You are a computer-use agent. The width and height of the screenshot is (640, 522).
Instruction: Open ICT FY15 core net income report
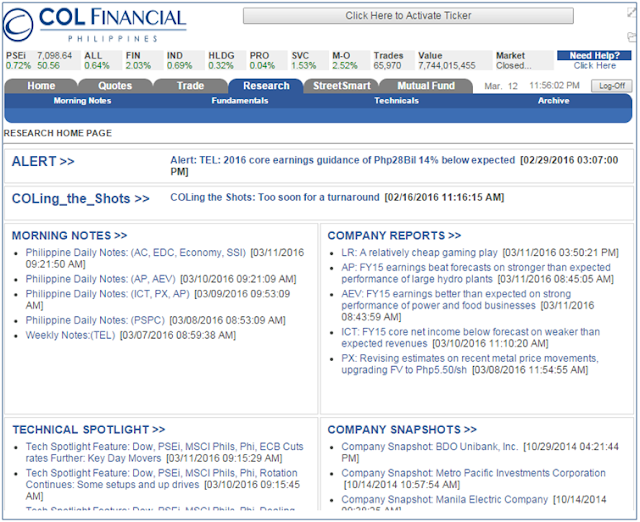pyautogui.click(x=470, y=338)
